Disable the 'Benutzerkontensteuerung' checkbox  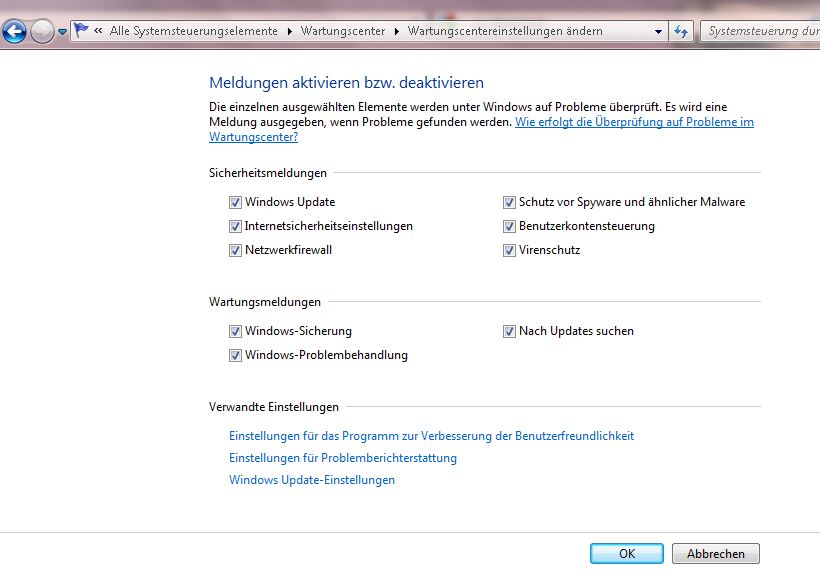[x=509, y=226]
